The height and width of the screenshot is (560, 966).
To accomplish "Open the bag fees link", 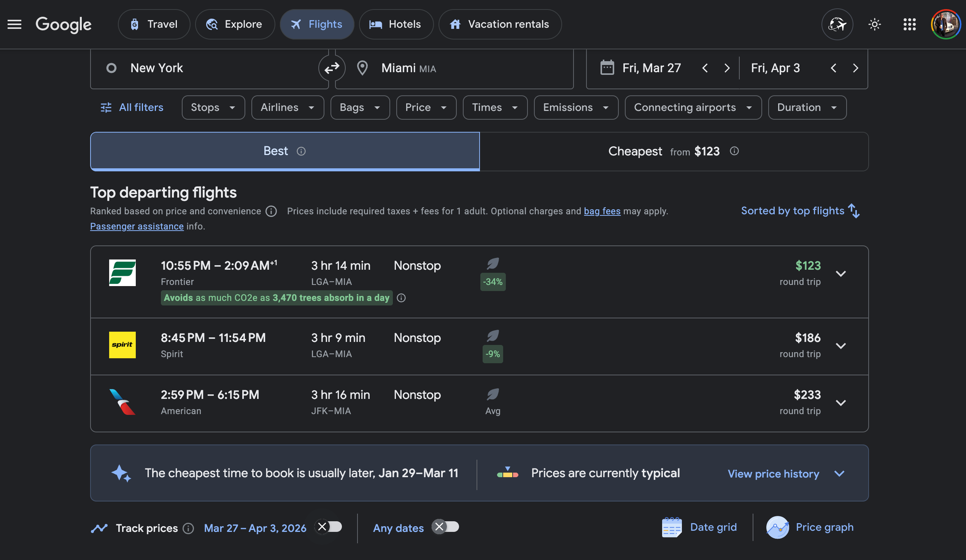I will [602, 211].
